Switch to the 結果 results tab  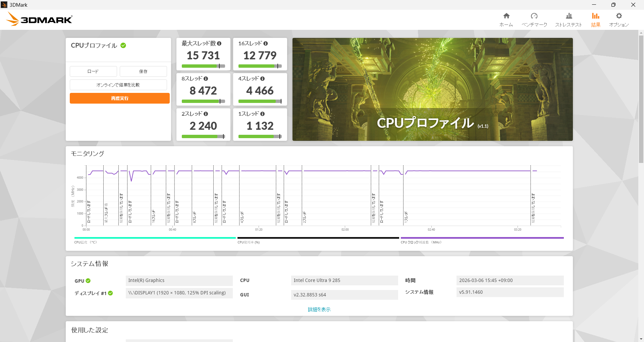pyautogui.click(x=595, y=19)
